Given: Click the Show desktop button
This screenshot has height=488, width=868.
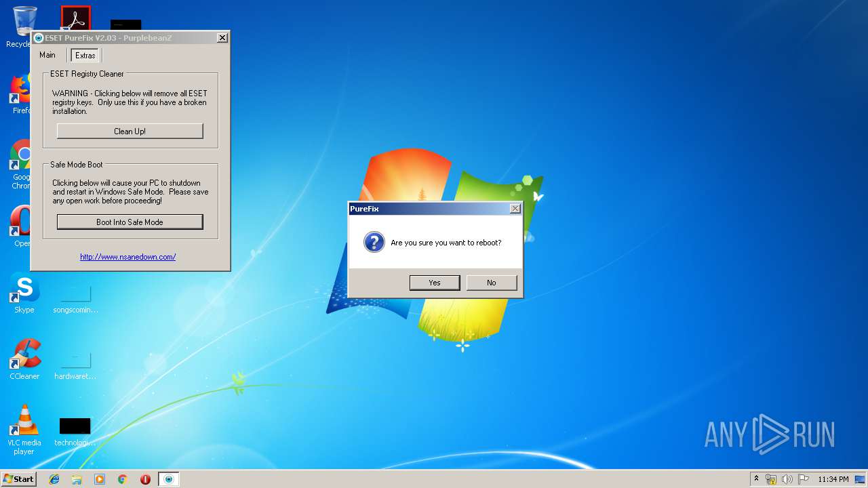Looking at the screenshot, I should click(x=861, y=479).
